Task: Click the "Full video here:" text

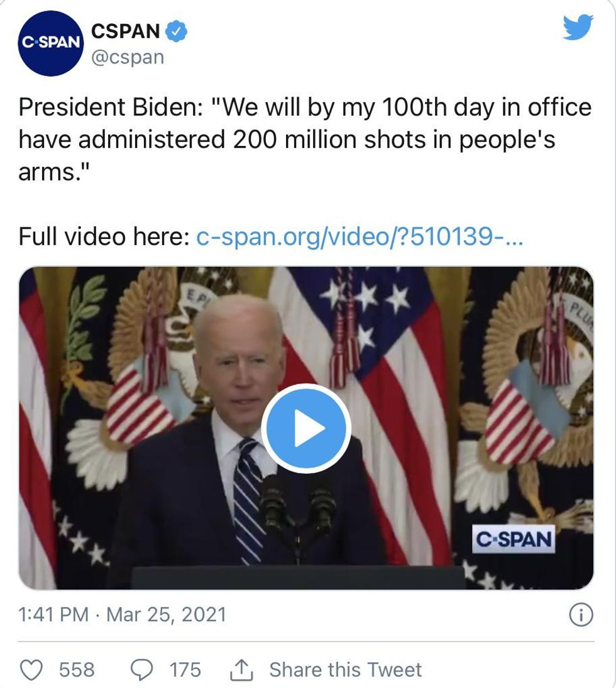Action: click(104, 236)
